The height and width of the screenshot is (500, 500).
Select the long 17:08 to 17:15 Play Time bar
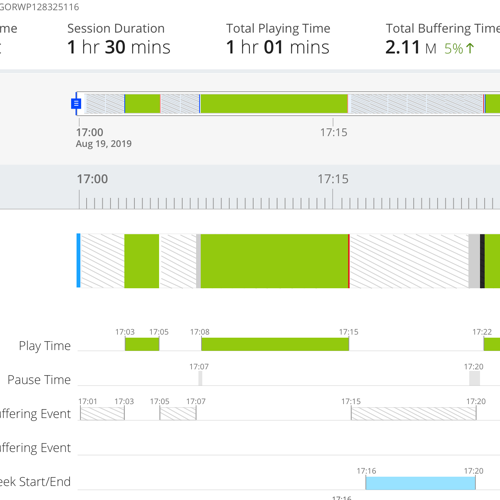click(x=275, y=344)
